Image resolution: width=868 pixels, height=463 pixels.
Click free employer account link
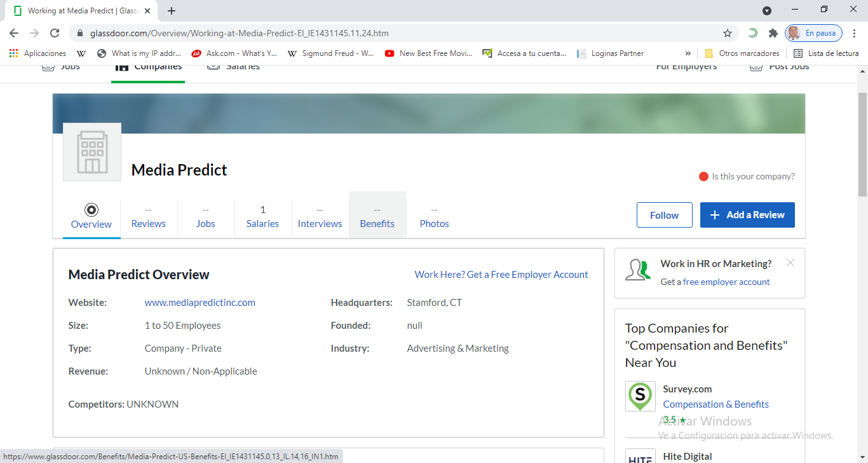726,282
